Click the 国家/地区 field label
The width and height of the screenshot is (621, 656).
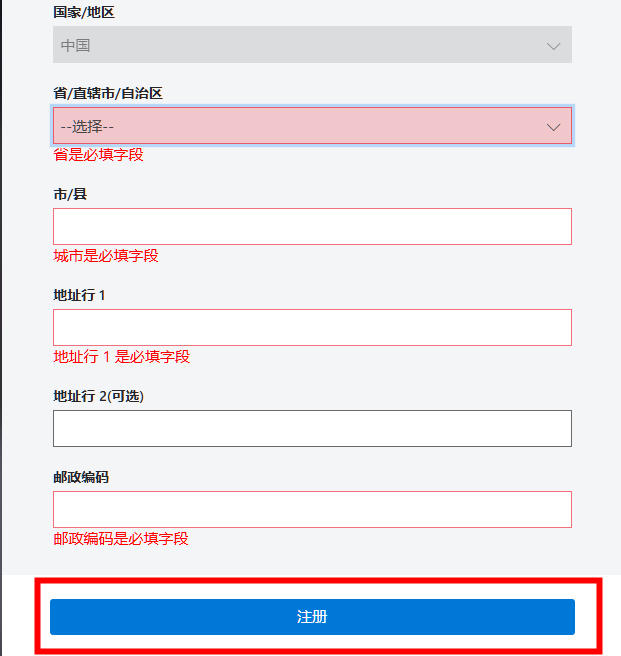84,12
